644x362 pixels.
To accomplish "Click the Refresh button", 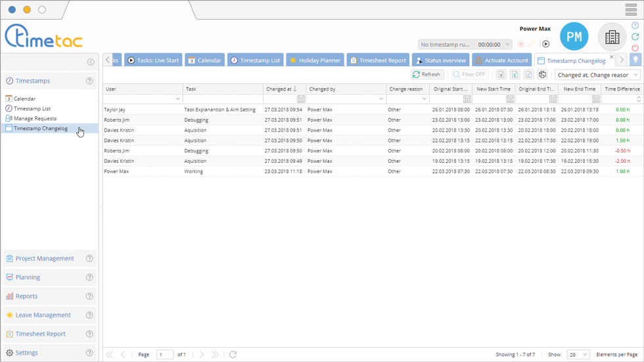I will click(427, 74).
